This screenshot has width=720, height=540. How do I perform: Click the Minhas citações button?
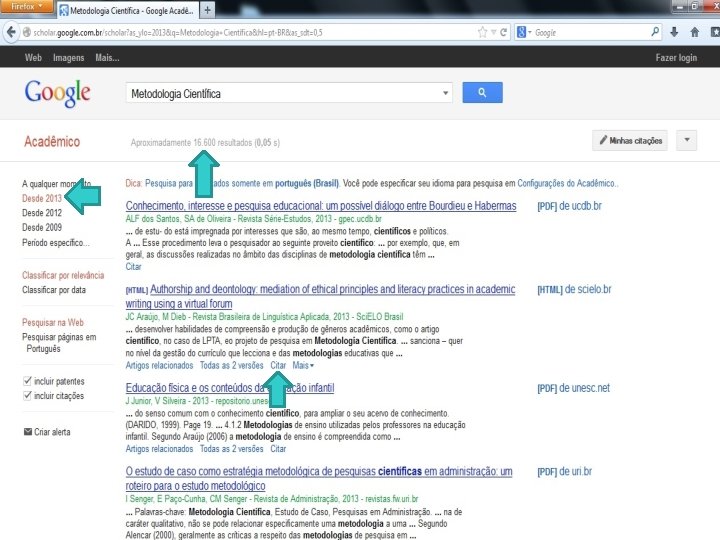pos(630,141)
